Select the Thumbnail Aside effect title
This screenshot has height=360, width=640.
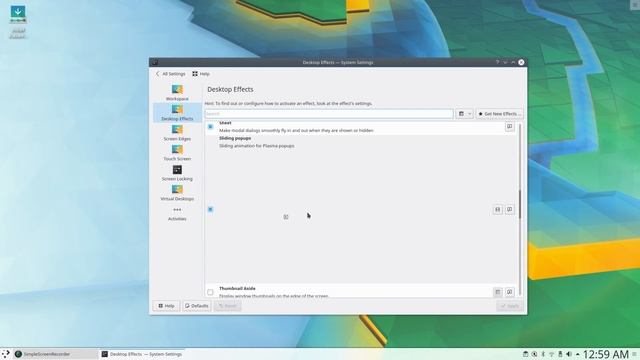(237, 288)
